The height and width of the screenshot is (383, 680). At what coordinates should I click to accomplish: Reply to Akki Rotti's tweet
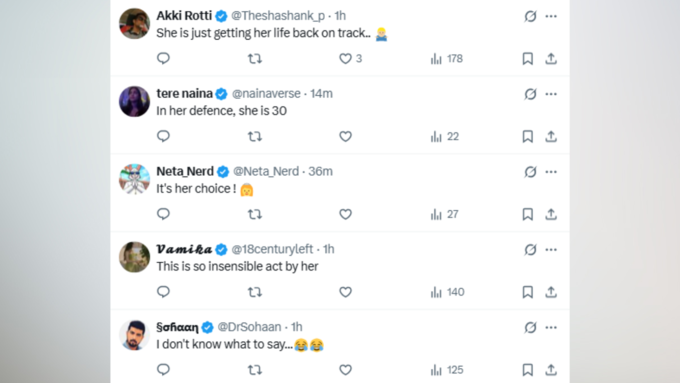[x=163, y=58]
